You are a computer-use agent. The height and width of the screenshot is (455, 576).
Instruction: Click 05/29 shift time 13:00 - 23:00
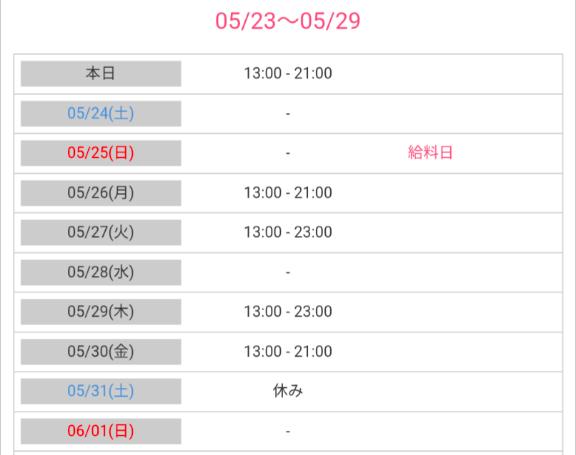[288, 311]
